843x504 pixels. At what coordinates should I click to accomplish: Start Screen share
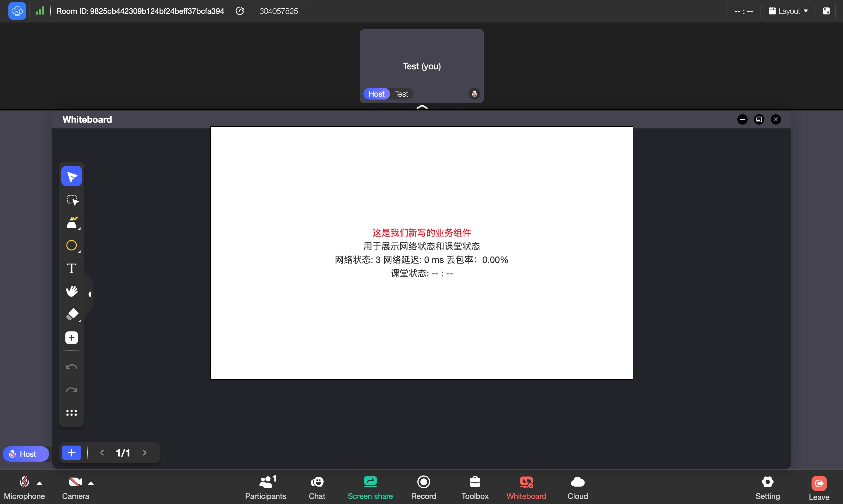coord(370,487)
